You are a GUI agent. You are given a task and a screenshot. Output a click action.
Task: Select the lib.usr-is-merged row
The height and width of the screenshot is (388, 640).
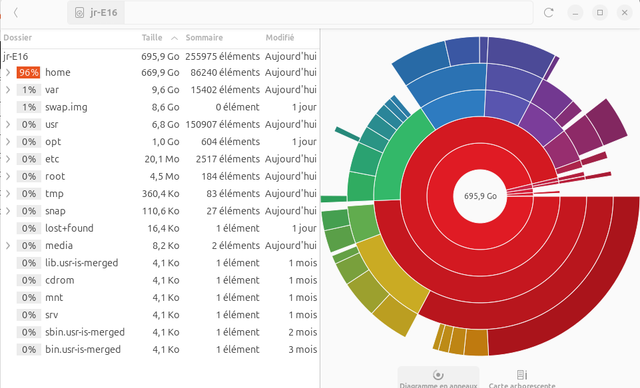pyautogui.click(x=160, y=263)
